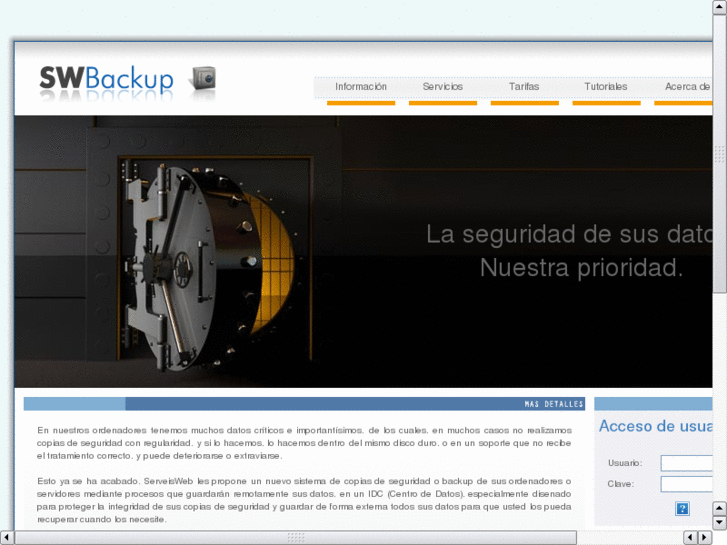
Task: Click the vertical scrollbar thumb
Action: click(719, 154)
